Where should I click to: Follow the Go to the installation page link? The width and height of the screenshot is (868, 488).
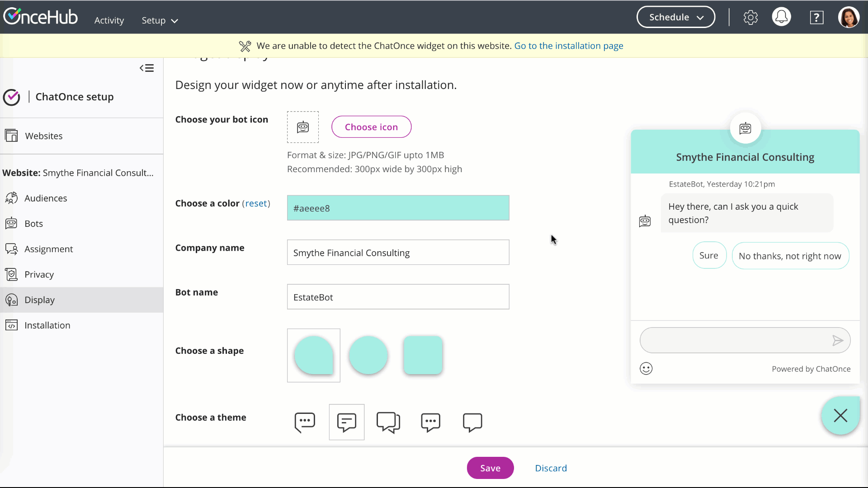[568, 46]
